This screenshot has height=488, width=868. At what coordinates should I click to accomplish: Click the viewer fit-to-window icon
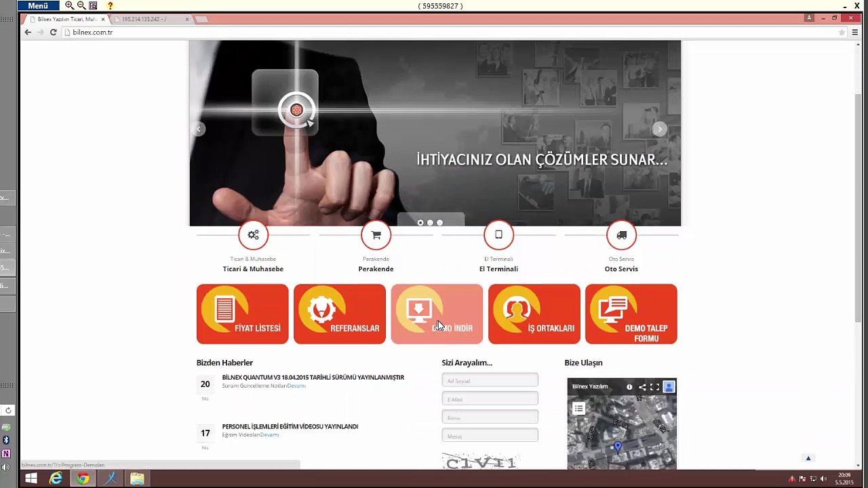coord(94,5)
